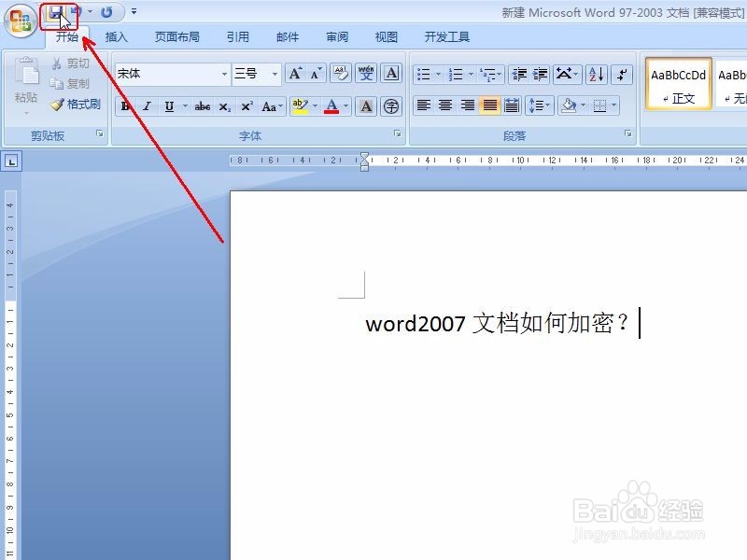Open the 开发工具 tab

447,37
